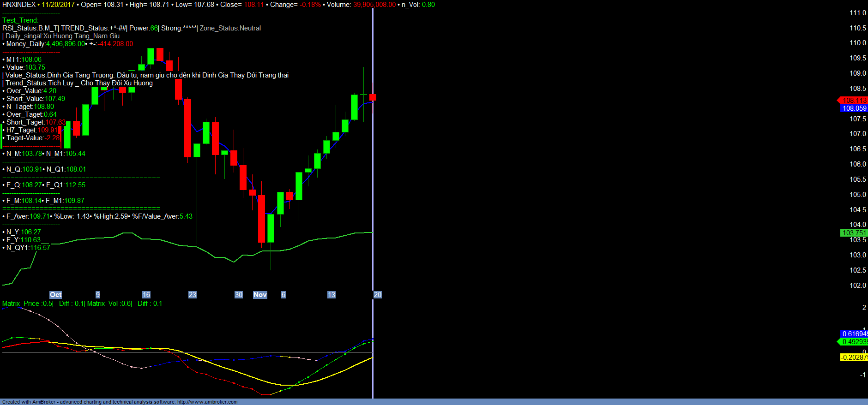Click date marker 13 on time axis

331,295
